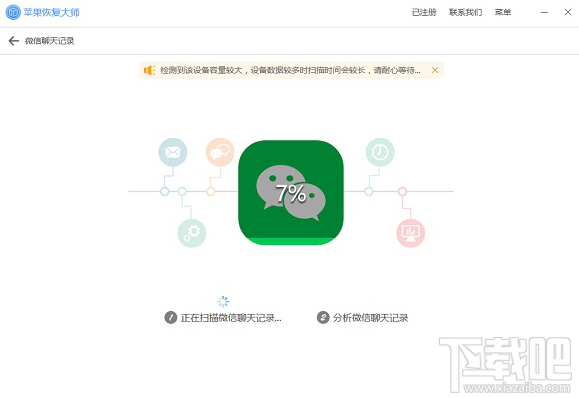Image resolution: width=579 pixels, height=398 pixels.
Task: Click step 1 正在扫描微信聊天记录
Action: 223,318
